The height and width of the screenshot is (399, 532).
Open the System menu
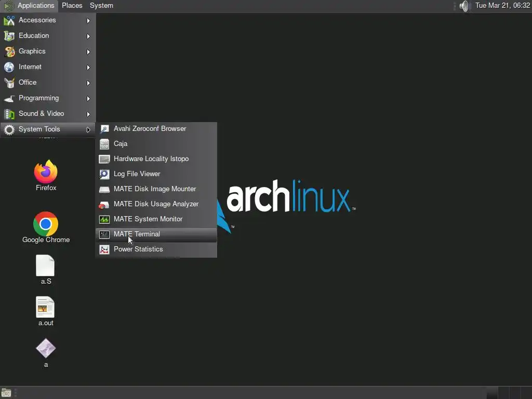click(x=101, y=5)
